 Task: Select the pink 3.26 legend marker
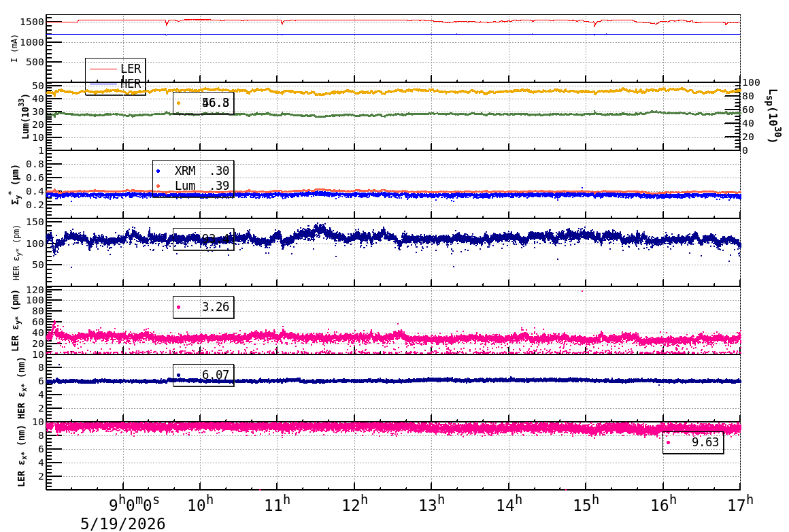click(x=178, y=307)
